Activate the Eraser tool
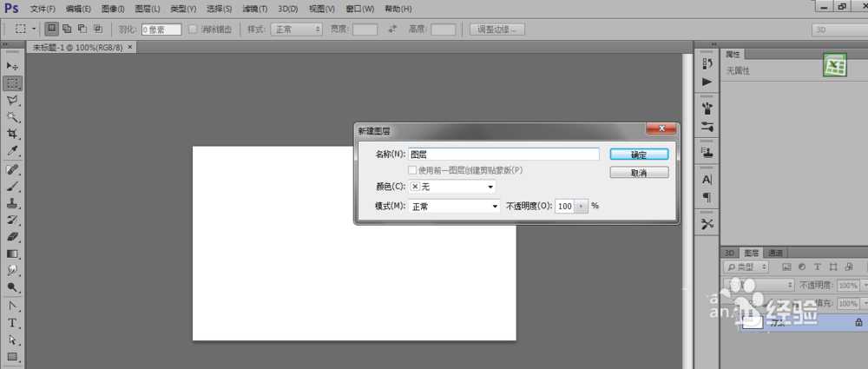 12,236
